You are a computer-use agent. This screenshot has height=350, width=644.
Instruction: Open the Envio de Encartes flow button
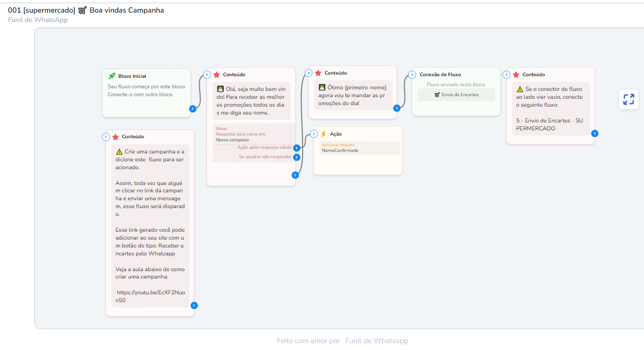pos(456,95)
